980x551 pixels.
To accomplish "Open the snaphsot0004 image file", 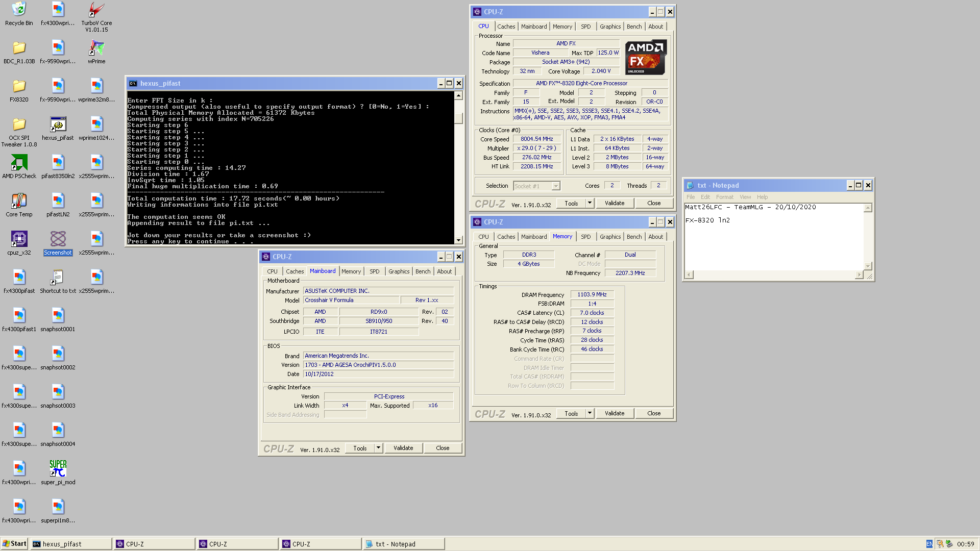I will (58, 435).
